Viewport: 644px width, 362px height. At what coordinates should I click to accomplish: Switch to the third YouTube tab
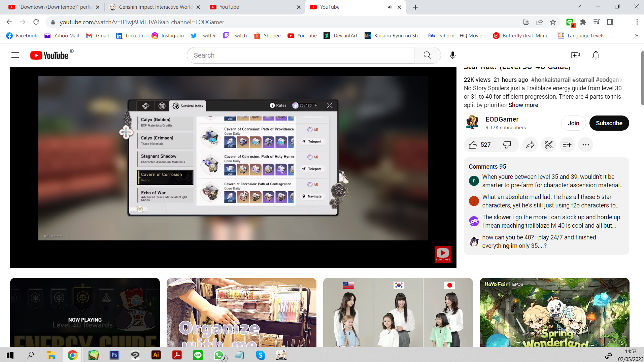pos(255,7)
